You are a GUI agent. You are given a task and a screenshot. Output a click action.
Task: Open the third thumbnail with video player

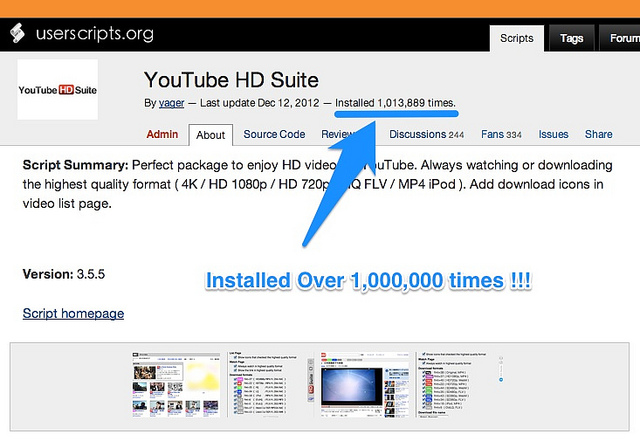361,385
